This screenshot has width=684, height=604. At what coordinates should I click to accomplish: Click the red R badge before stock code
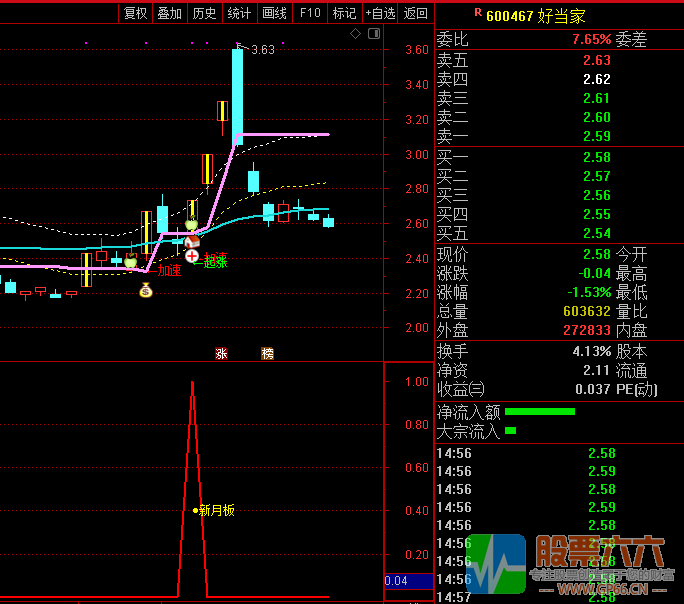point(478,13)
